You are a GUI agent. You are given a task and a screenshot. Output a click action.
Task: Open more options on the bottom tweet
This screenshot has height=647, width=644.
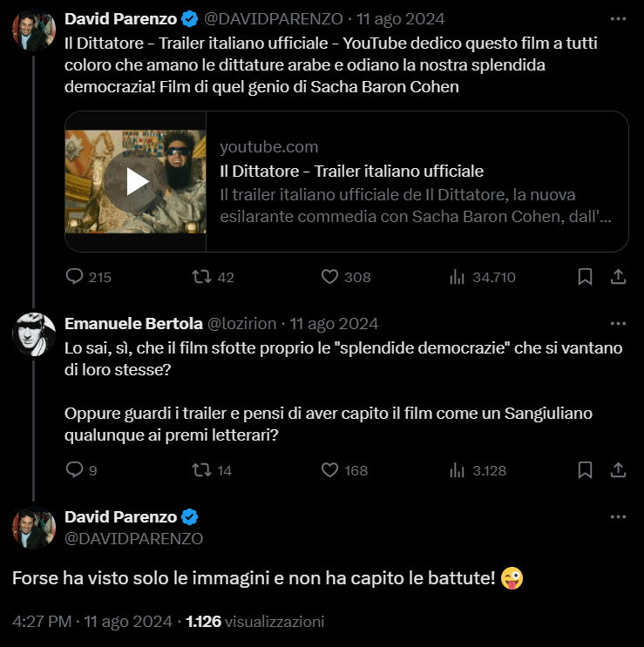(618, 516)
